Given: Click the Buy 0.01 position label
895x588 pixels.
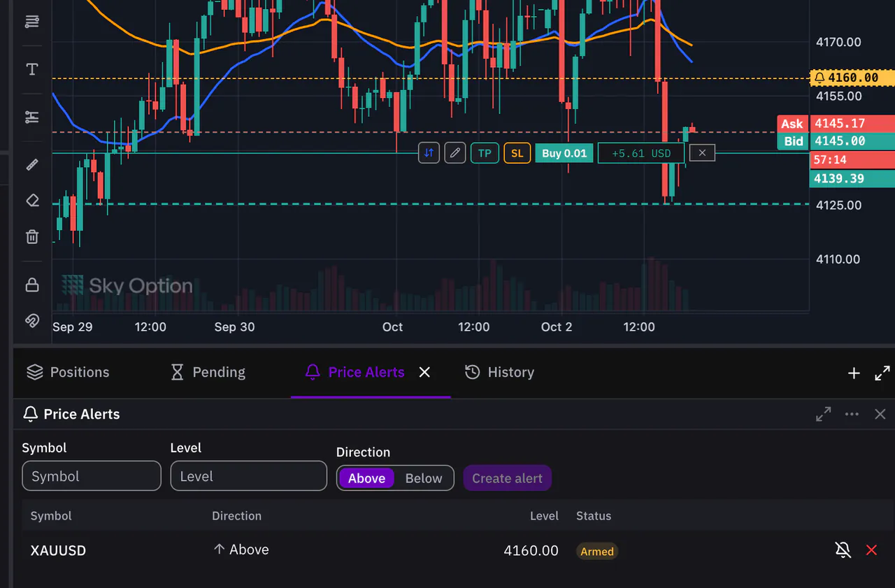Looking at the screenshot, I should [564, 153].
